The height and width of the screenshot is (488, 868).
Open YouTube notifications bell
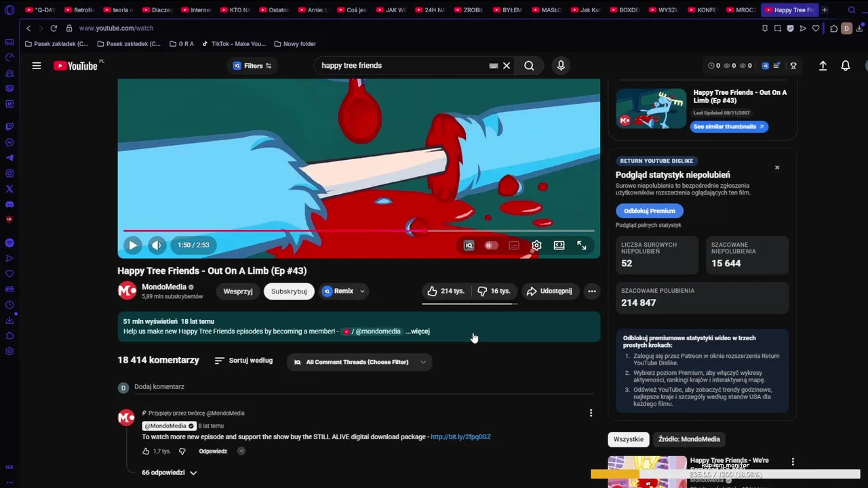pyautogui.click(x=846, y=66)
